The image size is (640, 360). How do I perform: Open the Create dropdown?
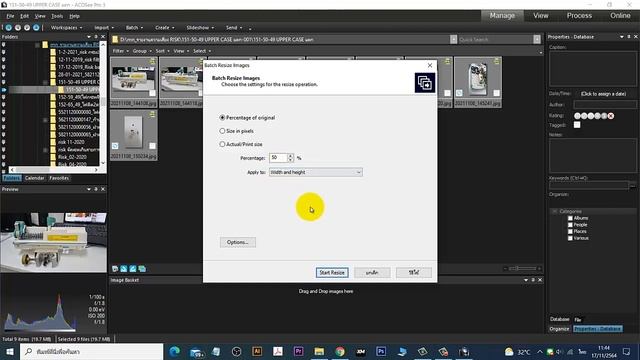coord(164,27)
